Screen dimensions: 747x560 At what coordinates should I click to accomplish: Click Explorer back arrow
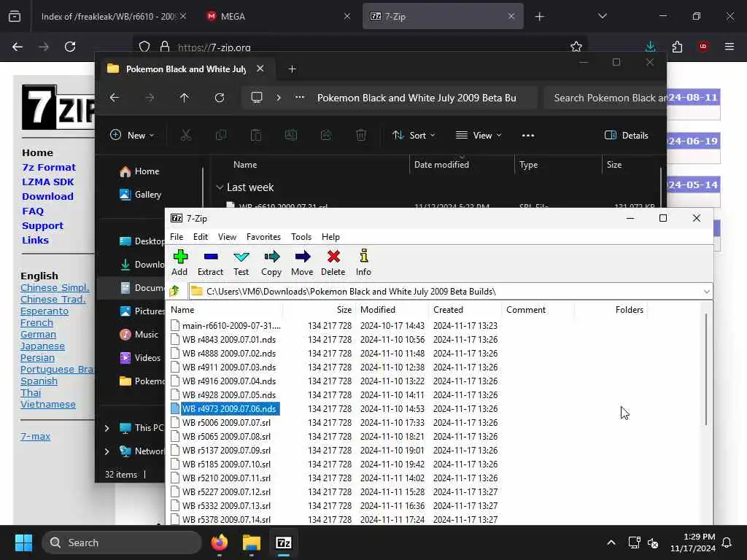115,98
